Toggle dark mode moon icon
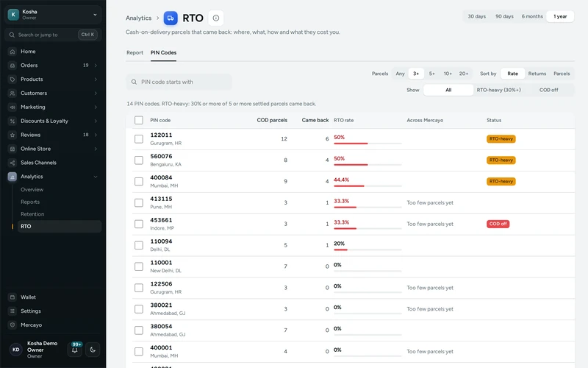 (x=93, y=350)
